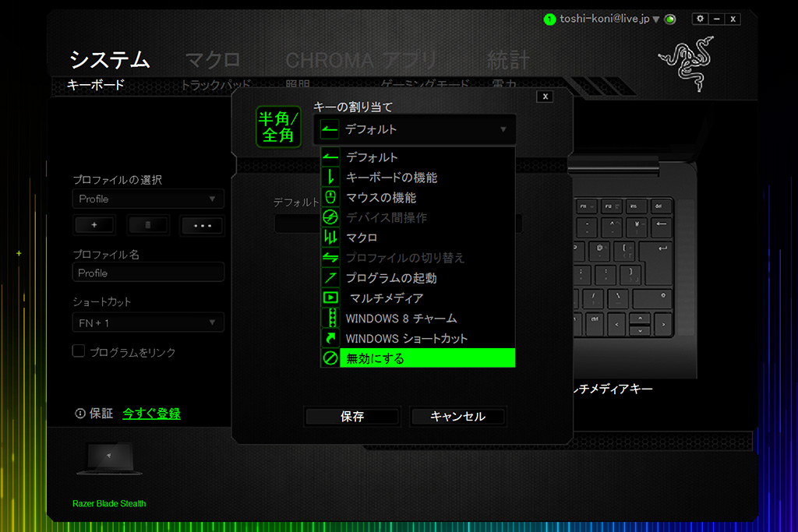The height and width of the screenshot is (532, 798).
Task: Choose WINDOWS 8 チャーム option
Action: pyautogui.click(x=418, y=318)
